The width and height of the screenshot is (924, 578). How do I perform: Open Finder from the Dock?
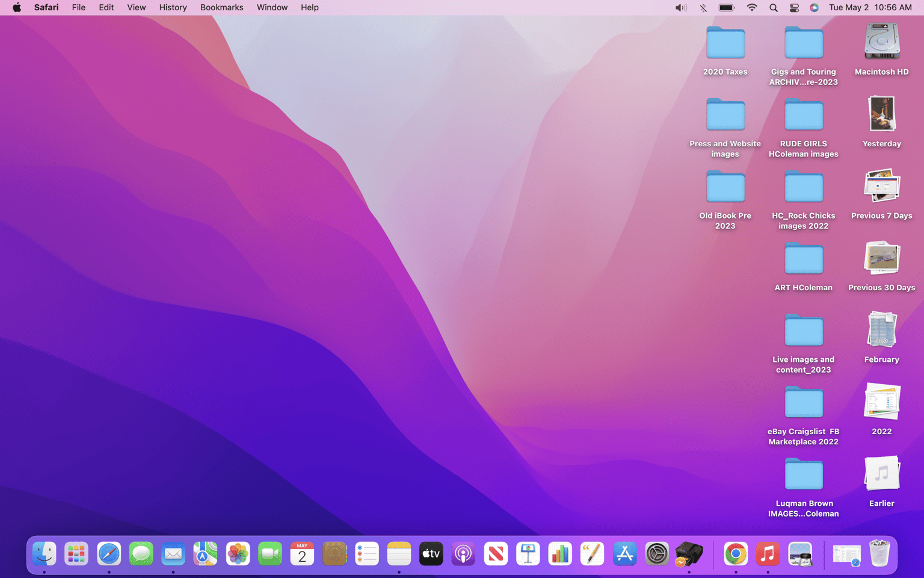[44, 554]
